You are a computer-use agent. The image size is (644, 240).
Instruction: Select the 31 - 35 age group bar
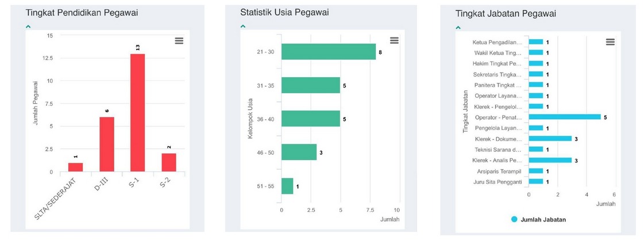click(310, 85)
